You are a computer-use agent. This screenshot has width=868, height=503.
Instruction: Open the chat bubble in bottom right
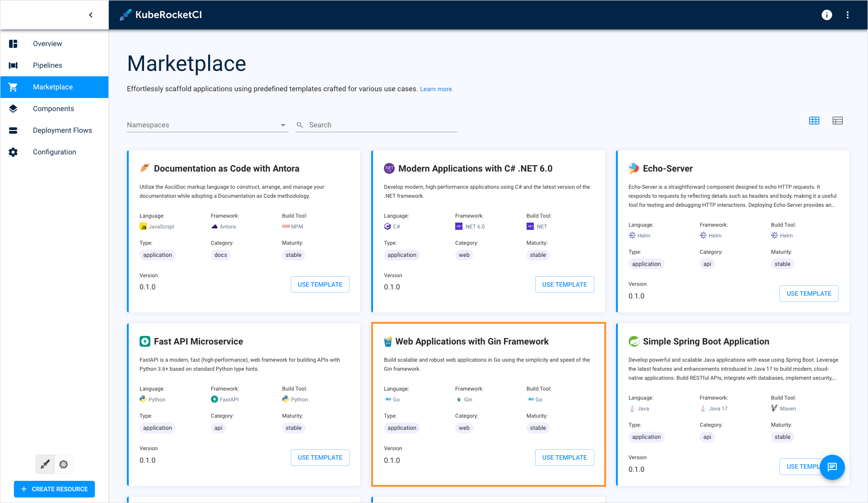tap(832, 467)
